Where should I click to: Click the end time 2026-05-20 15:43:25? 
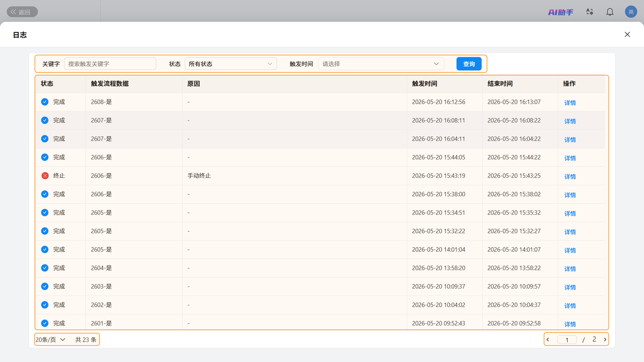click(514, 176)
